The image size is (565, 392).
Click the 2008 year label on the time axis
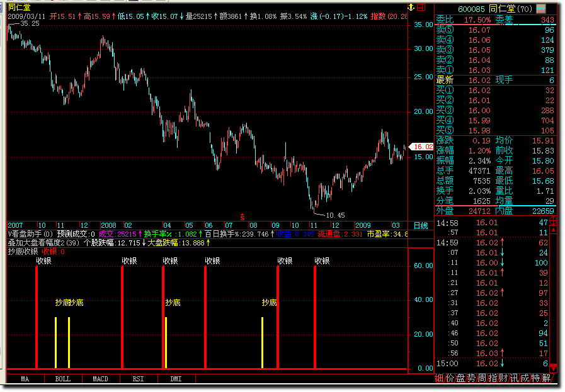coord(108,225)
